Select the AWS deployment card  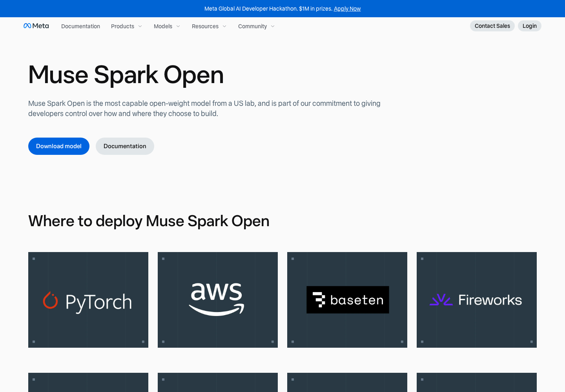tap(218, 300)
